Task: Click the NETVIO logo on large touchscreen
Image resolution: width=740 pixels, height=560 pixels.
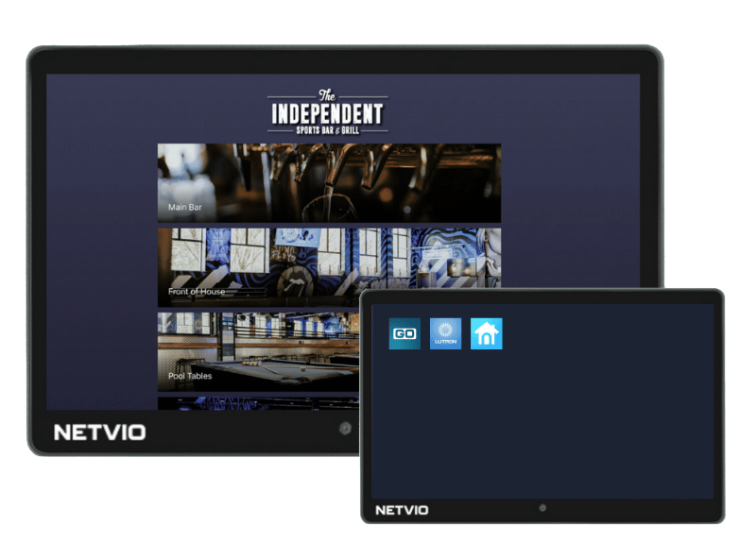Action: 99,433
